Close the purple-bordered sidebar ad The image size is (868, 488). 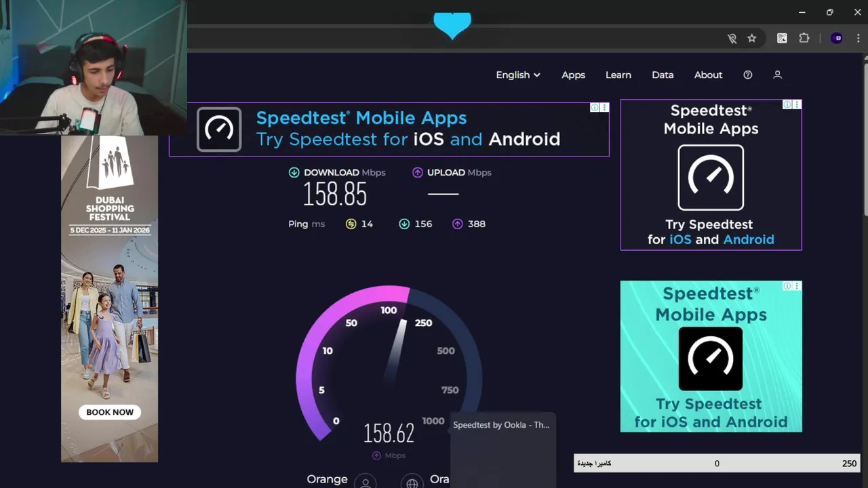(797, 104)
